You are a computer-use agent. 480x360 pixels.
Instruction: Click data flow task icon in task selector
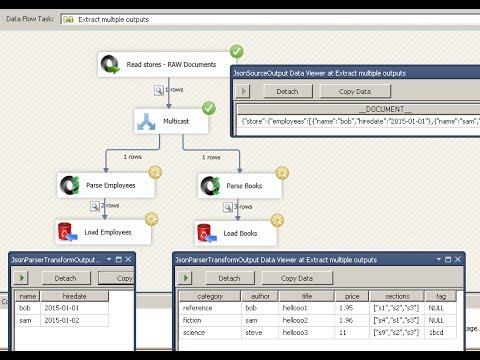pos(68,19)
